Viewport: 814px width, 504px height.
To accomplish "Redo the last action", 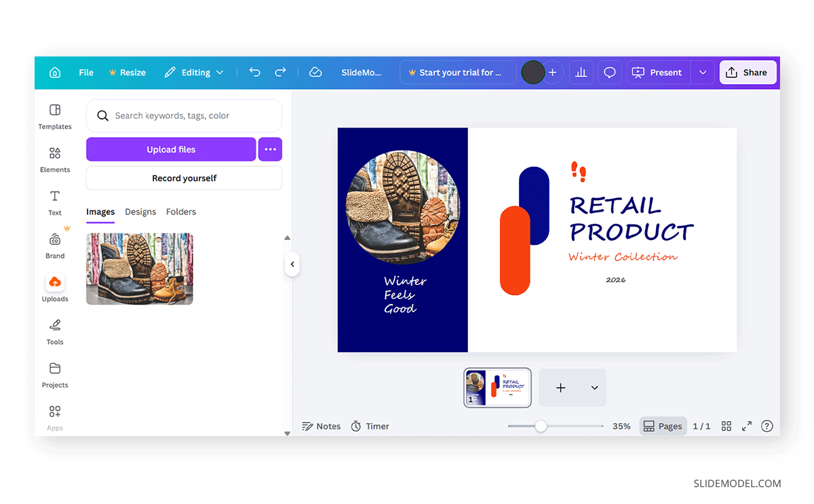I will (280, 73).
